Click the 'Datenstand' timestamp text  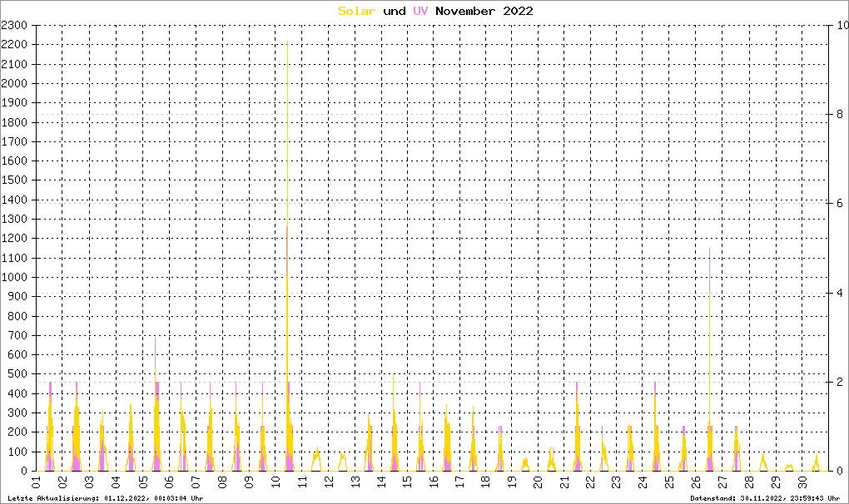tap(766, 497)
